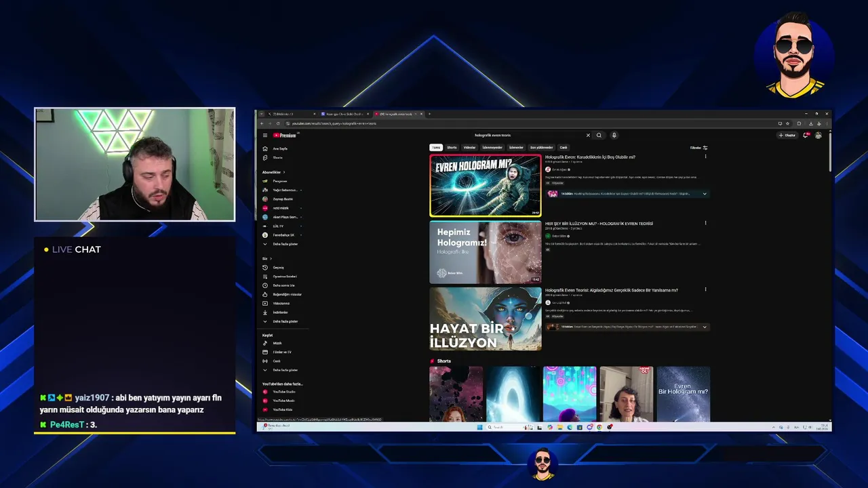The height and width of the screenshot is (488, 868).
Task: Open YouTube Music link in sidebar
Action: click(x=283, y=401)
